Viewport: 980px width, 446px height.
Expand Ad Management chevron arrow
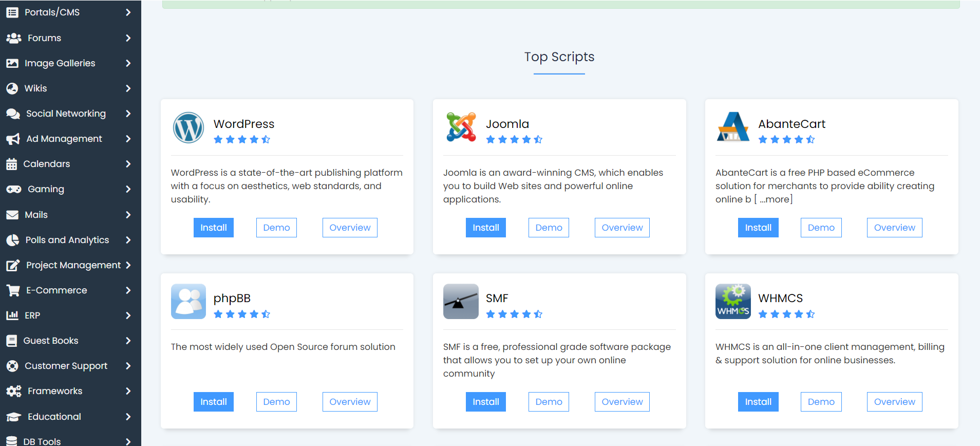128,139
